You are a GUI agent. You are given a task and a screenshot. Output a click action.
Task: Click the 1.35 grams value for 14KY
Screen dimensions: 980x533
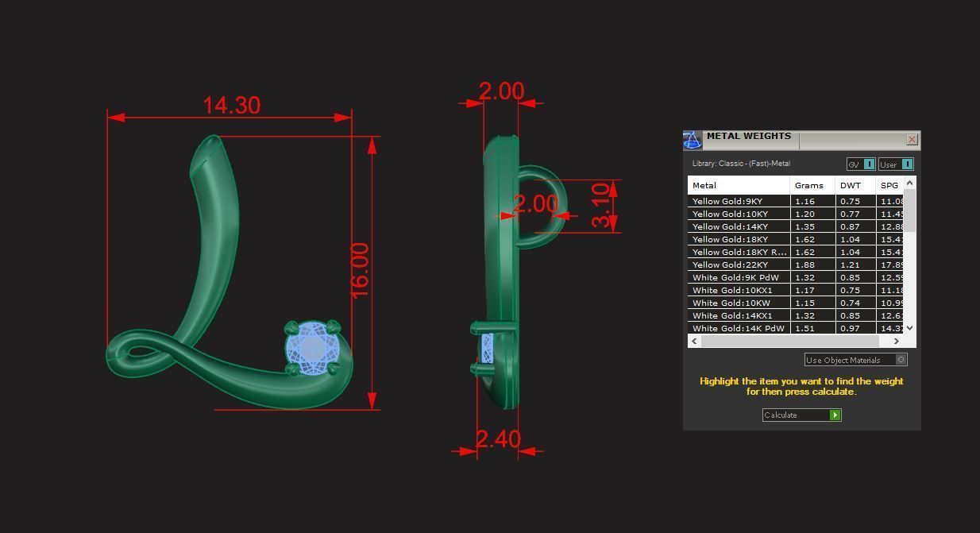pos(805,226)
